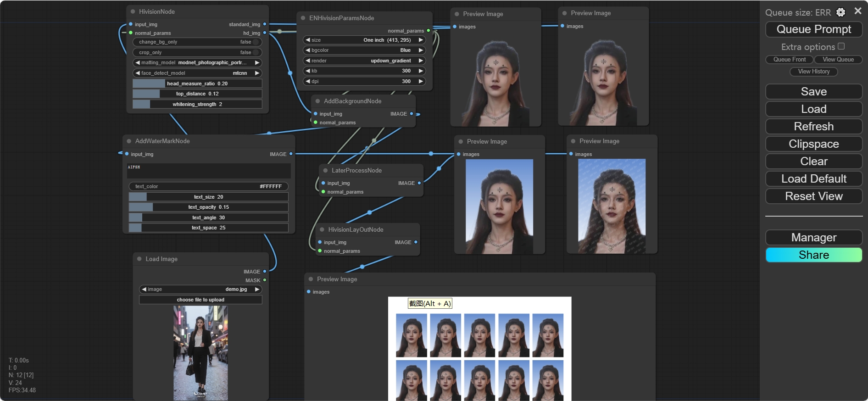Image resolution: width=868 pixels, height=401 pixels.
Task: Adjust head_measure_ratio slider
Action: click(x=197, y=84)
